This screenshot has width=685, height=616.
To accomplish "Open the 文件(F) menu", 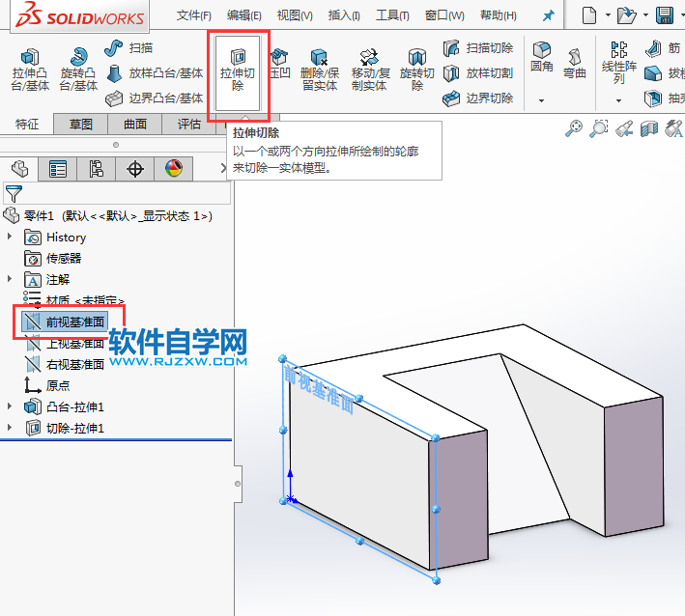I will coord(193,16).
